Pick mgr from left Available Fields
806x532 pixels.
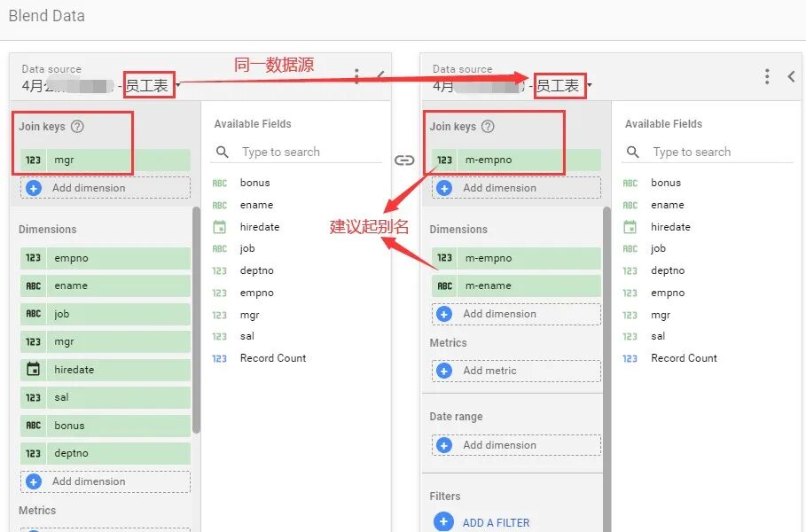pos(249,315)
